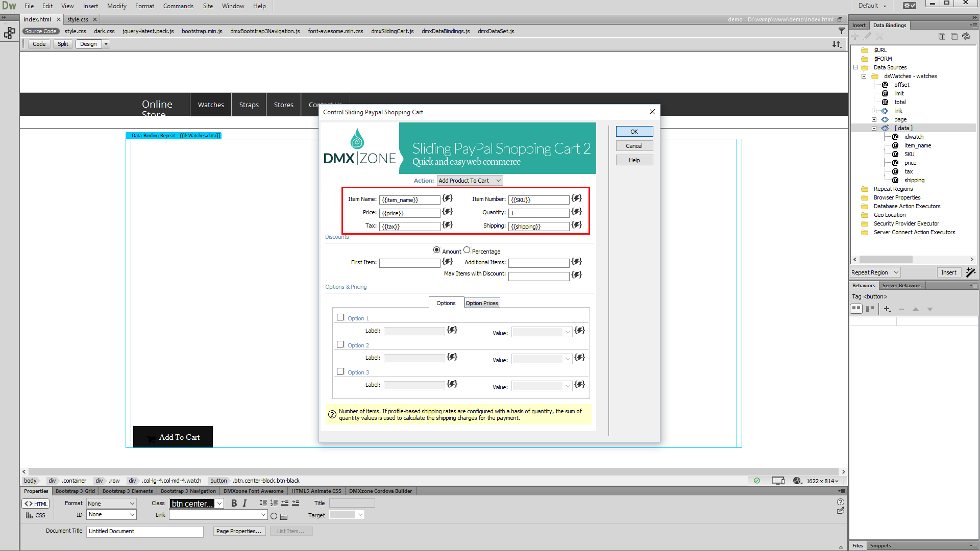Click the Page Properties button
This screenshot has width=980, height=551.
click(x=238, y=531)
